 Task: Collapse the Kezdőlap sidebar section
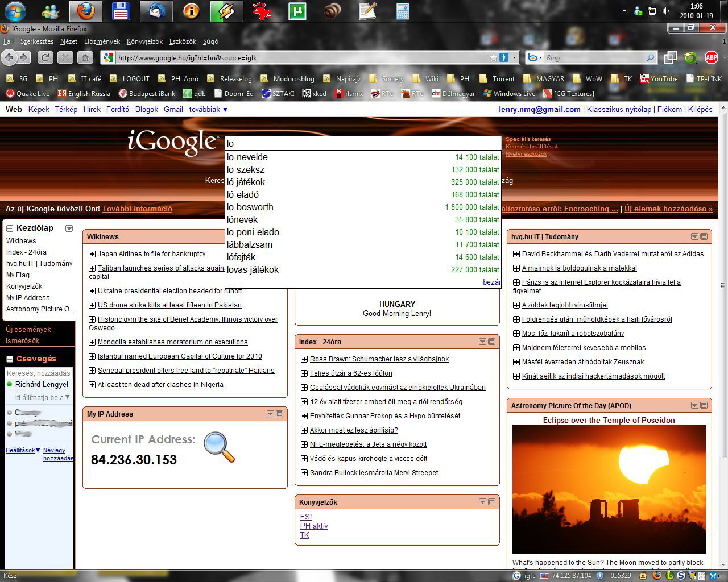(x=10, y=228)
